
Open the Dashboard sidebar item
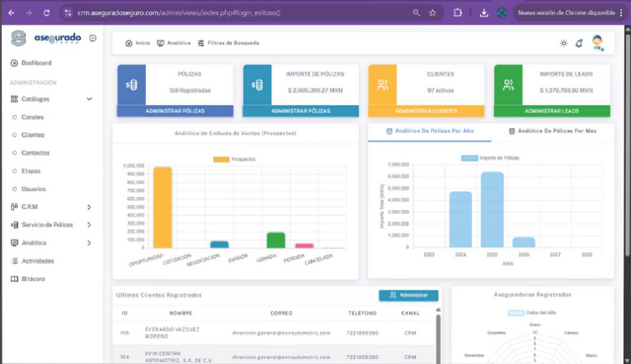(x=36, y=63)
